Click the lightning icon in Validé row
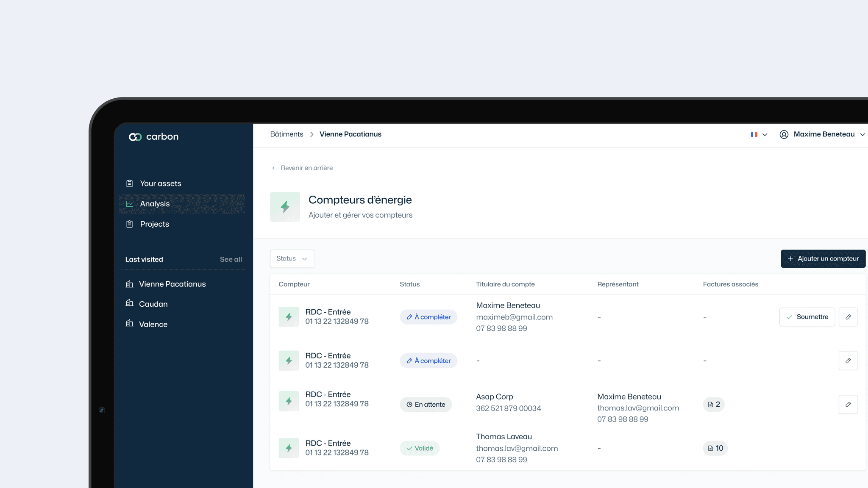Viewport: 868px width, 488px height. pyautogui.click(x=289, y=448)
